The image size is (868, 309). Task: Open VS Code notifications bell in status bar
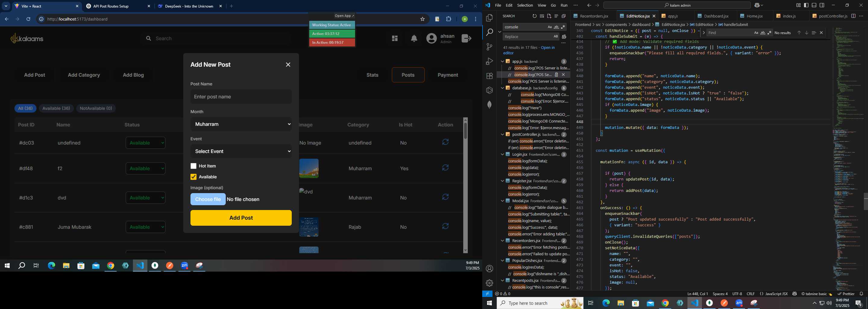861,294
